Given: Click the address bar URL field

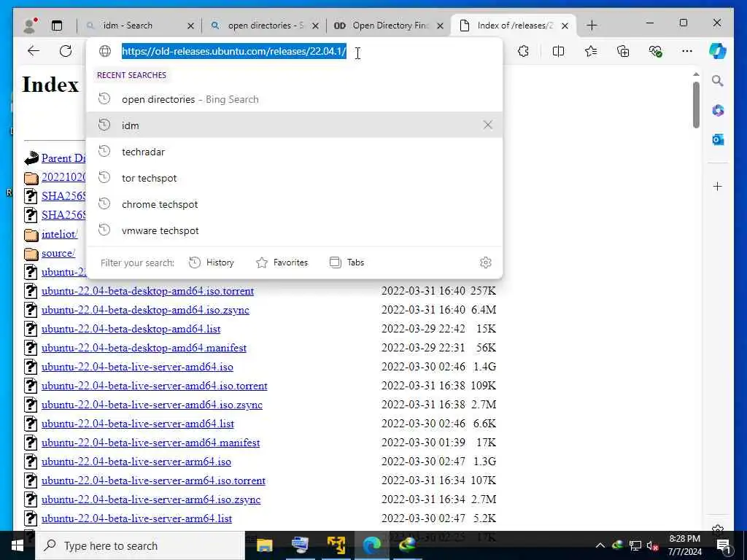Looking at the screenshot, I should point(234,51).
